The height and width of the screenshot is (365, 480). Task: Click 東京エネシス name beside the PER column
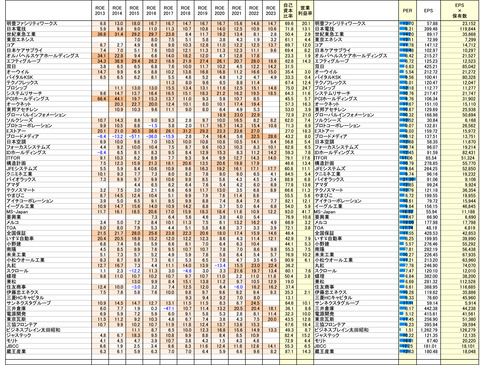point(328,40)
